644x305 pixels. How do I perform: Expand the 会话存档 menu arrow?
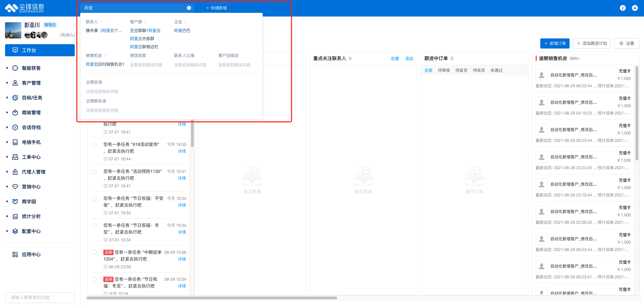coord(7,127)
